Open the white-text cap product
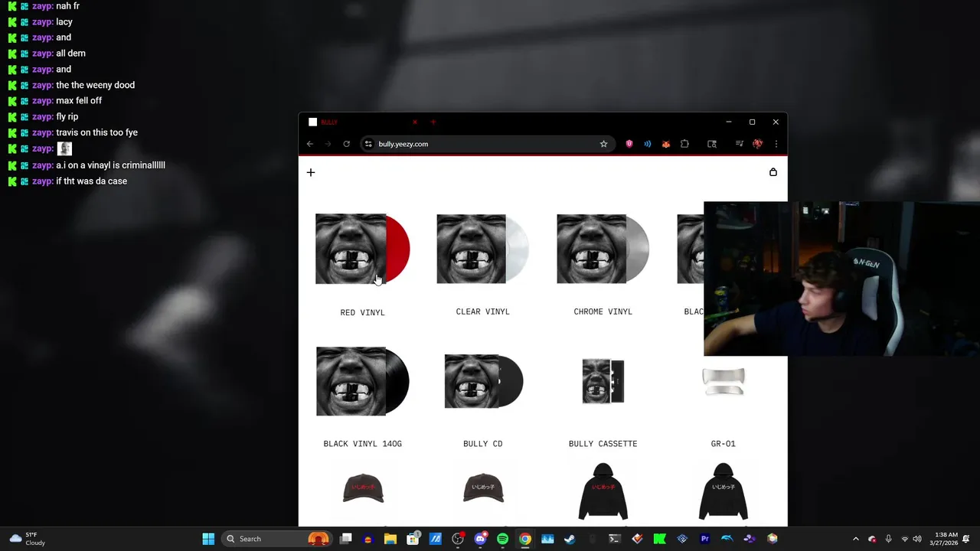The height and width of the screenshot is (551, 980). click(483, 488)
